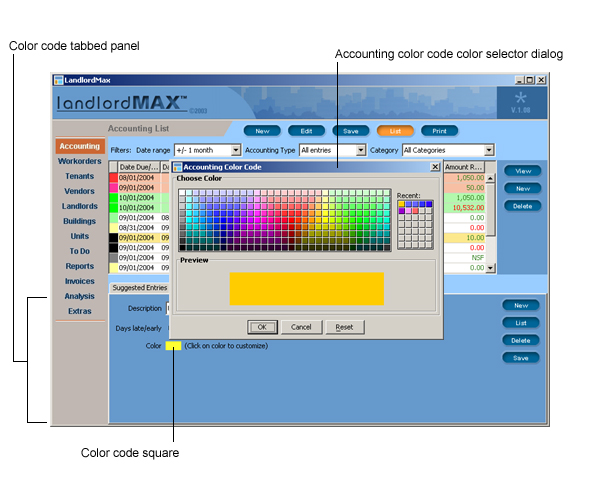Cancel the color selection dialog

[x=301, y=327]
